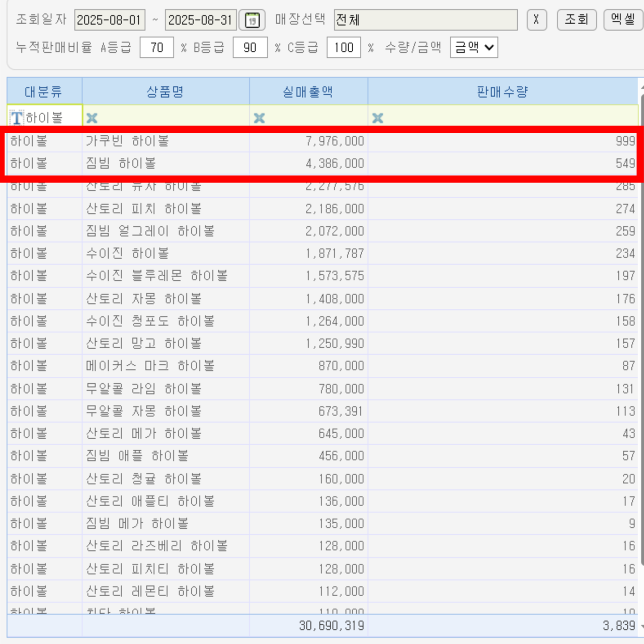The height and width of the screenshot is (644, 644).
Task: Select the 산토리 메가 하이볼 product
Action: point(143,434)
